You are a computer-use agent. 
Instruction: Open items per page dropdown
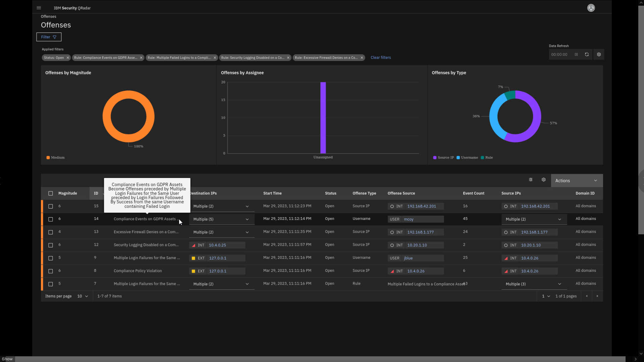coord(83,296)
